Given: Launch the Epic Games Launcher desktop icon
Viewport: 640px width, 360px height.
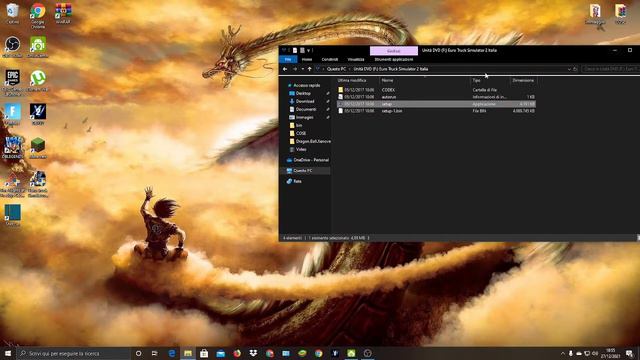Looking at the screenshot, I should pos(13,83).
